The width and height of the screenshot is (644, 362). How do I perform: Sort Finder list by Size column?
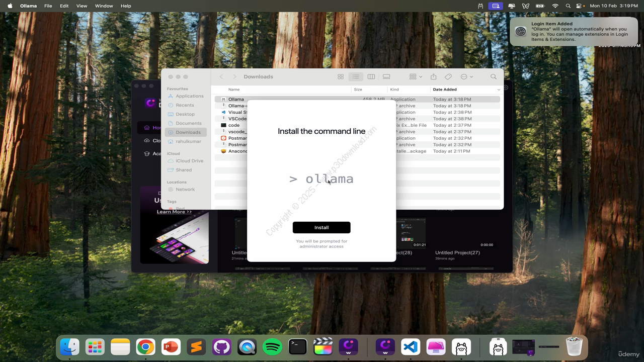click(x=358, y=89)
